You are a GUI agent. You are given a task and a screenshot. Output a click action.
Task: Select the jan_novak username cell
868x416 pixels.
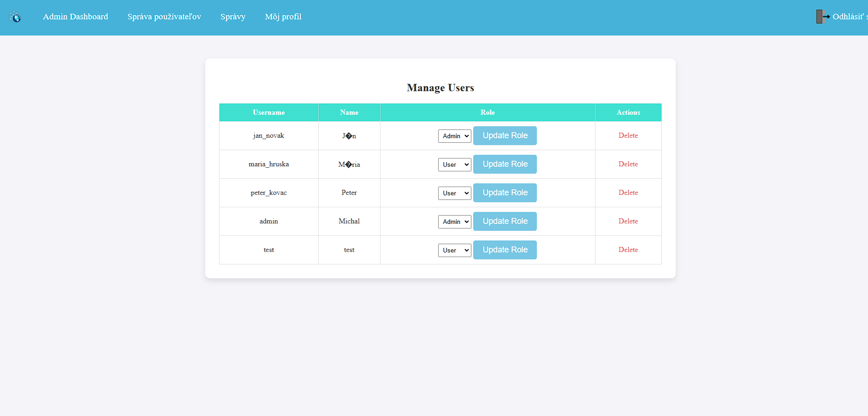click(x=269, y=135)
